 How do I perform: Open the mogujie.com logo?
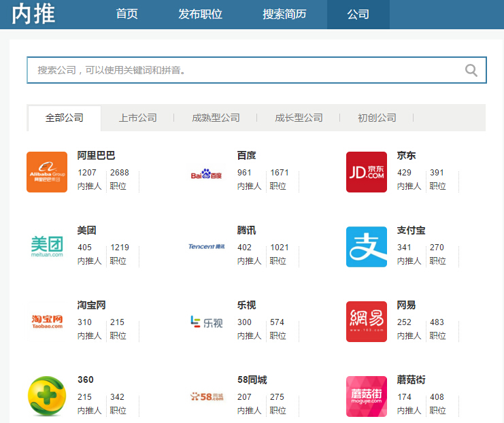coord(367,396)
